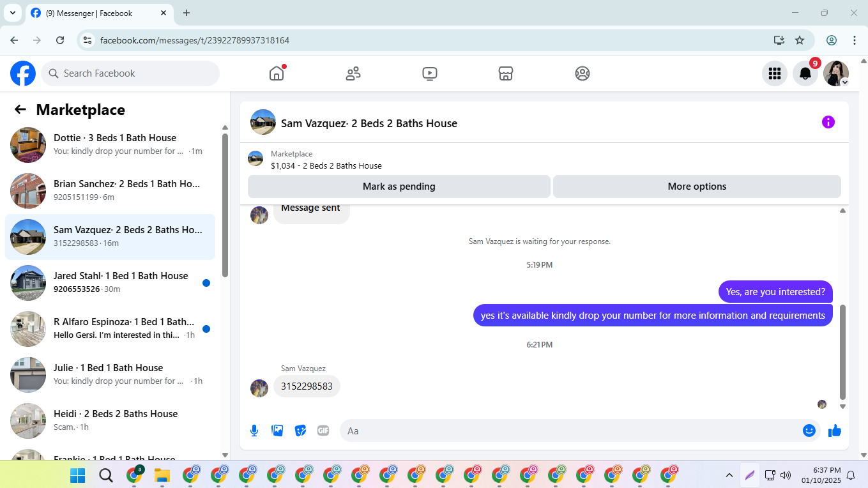Click the back arrow beside Marketplace

20,109
